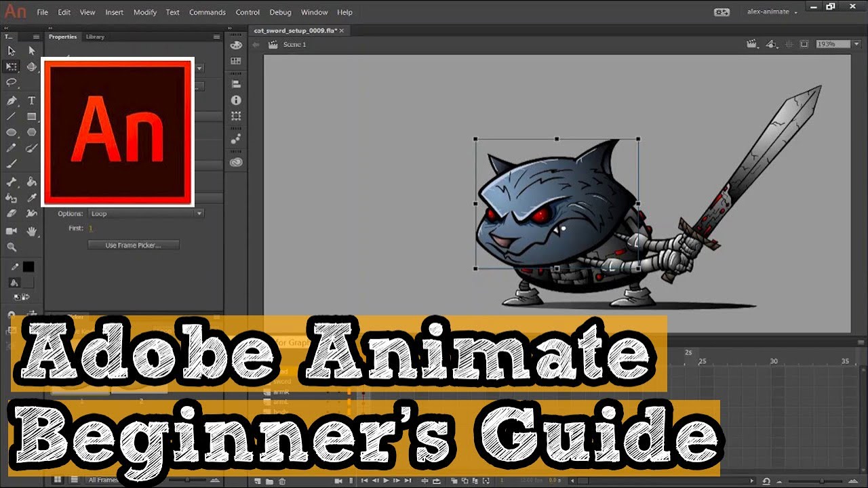Click the back arrow beside Scene 1

256,44
